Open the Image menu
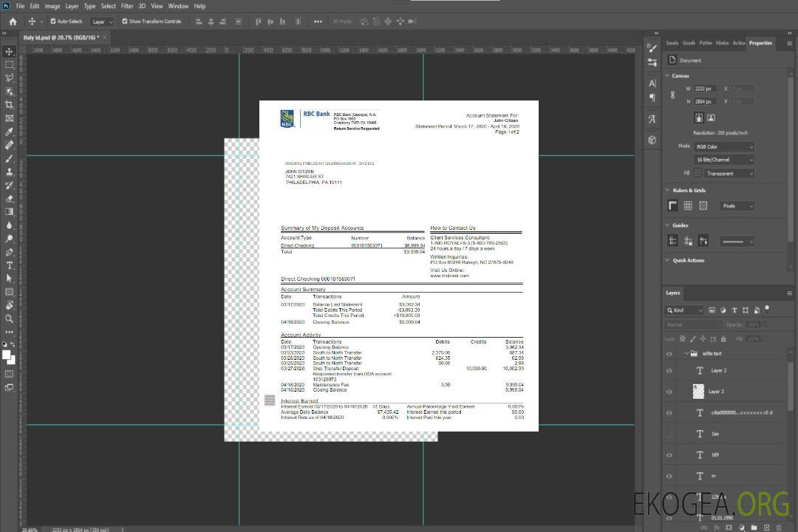This screenshot has width=798, height=532. tap(52, 6)
